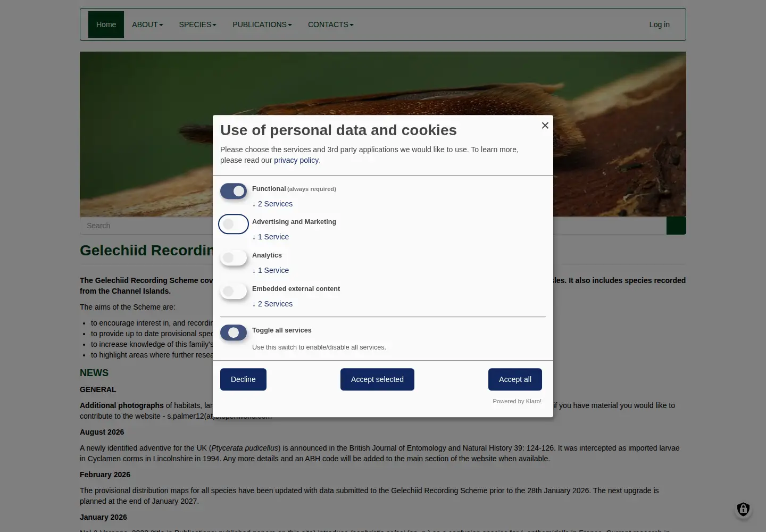The width and height of the screenshot is (766, 532).
Task: Expand Functional 2 Services list
Action: coord(272,204)
